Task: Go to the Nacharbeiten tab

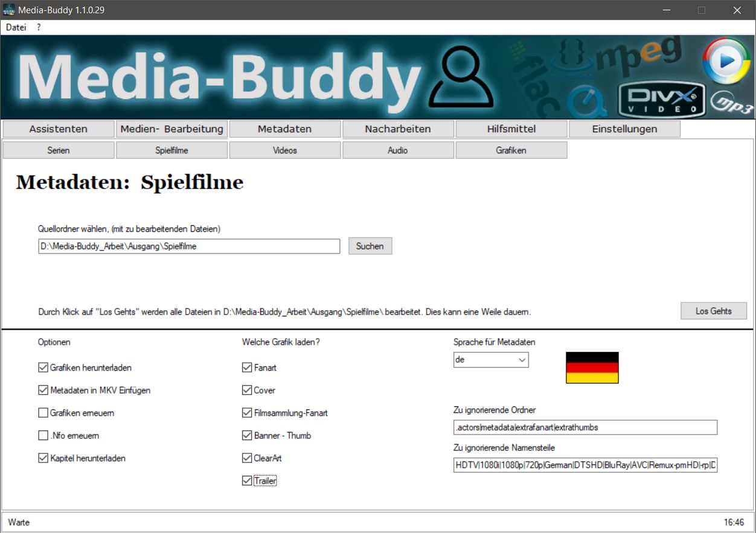Action: (398, 129)
